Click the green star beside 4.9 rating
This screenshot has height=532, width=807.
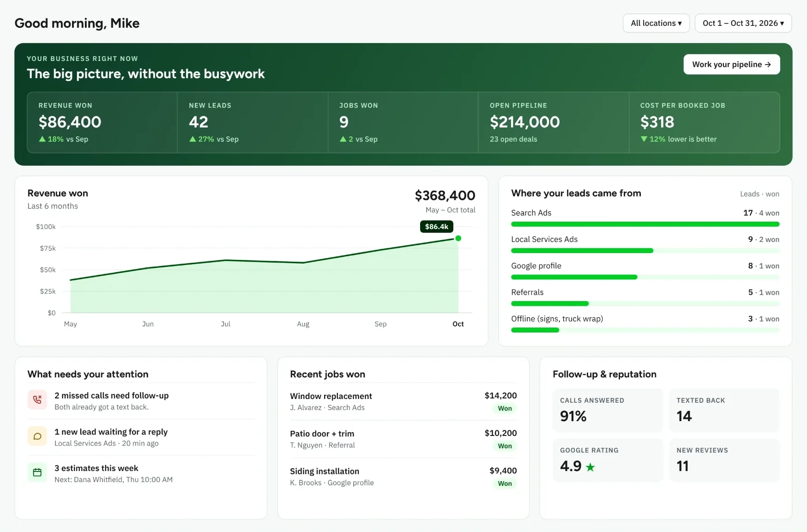click(x=590, y=467)
